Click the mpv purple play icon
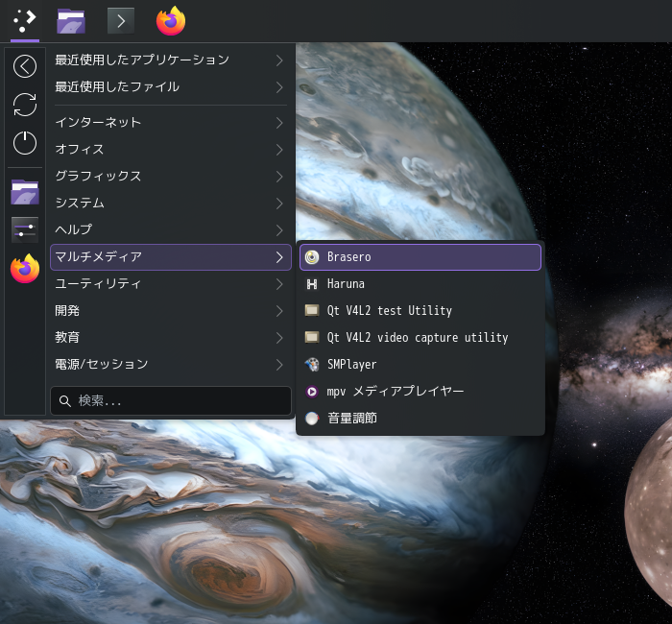The height and width of the screenshot is (624, 672). [x=312, y=392]
